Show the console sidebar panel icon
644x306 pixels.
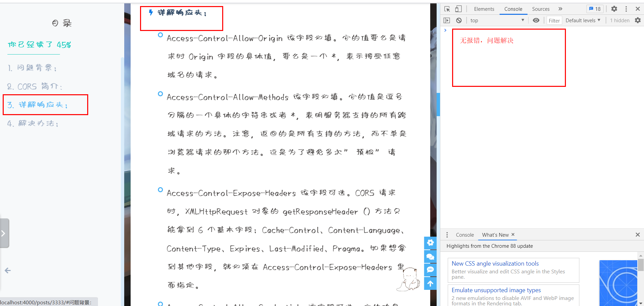coord(446,20)
